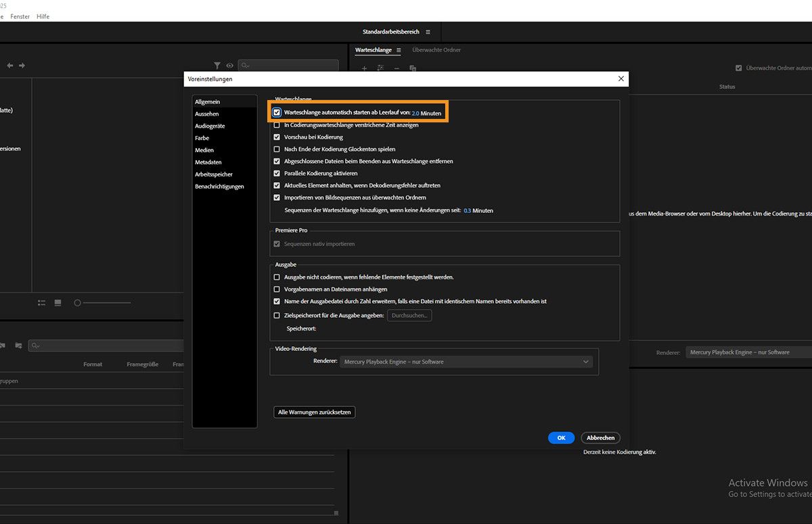
Task: Enable Glockenton spielen checkbox
Action: pos(277,149)
